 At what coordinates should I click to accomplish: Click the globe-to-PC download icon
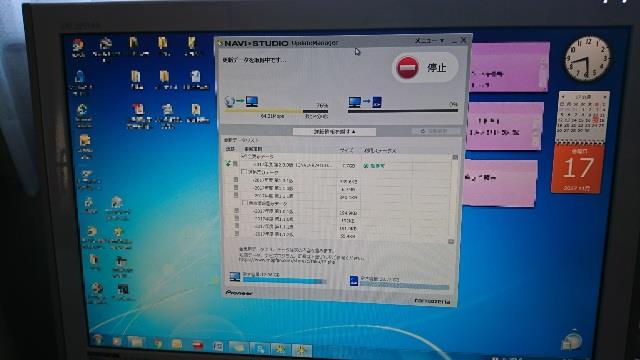(x=242, y=101)
